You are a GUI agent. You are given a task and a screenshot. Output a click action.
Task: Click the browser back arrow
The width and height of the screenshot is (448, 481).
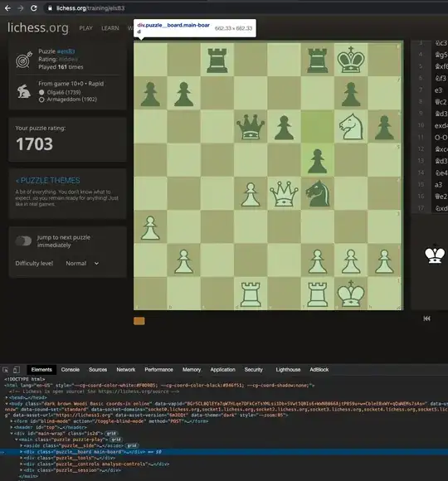pos(7,8)
